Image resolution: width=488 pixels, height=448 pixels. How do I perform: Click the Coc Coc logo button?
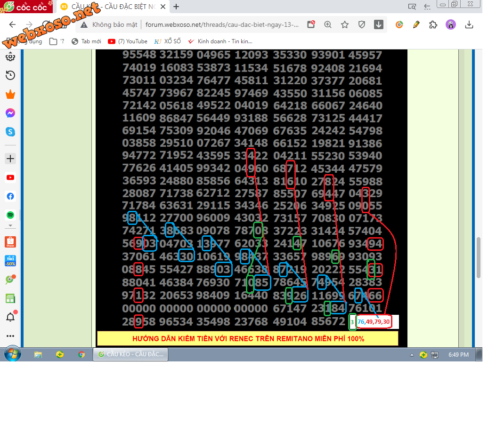(x=26, y=7)
